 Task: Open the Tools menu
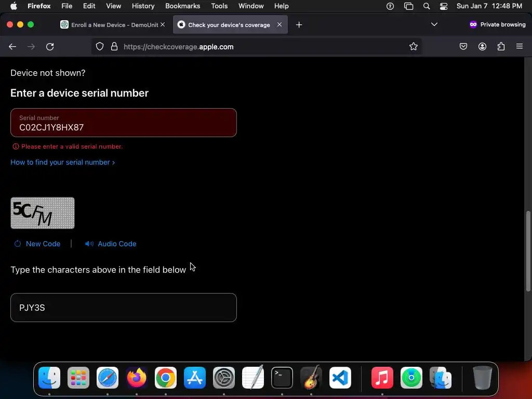[x=219, y=6]
